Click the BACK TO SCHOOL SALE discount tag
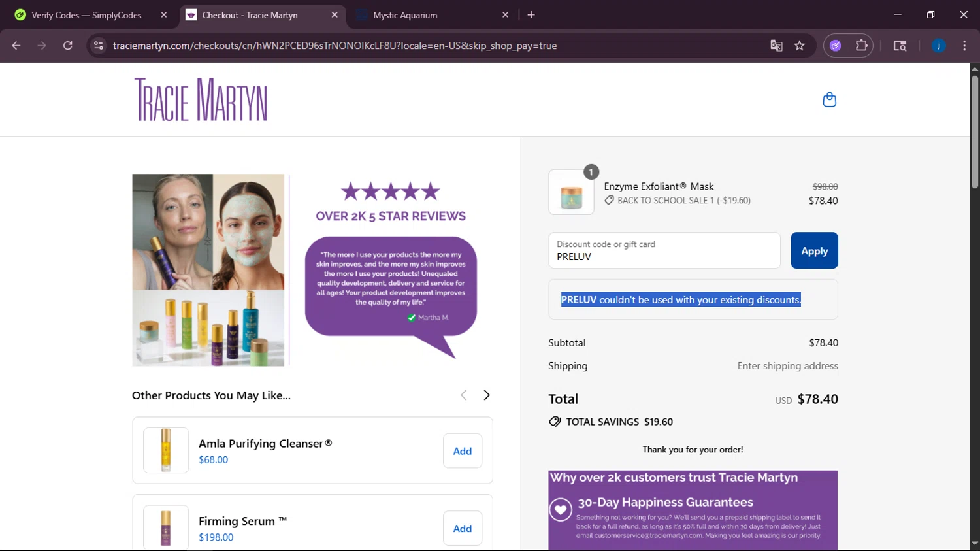Screen dimensions: 980x551 [678, 201]
